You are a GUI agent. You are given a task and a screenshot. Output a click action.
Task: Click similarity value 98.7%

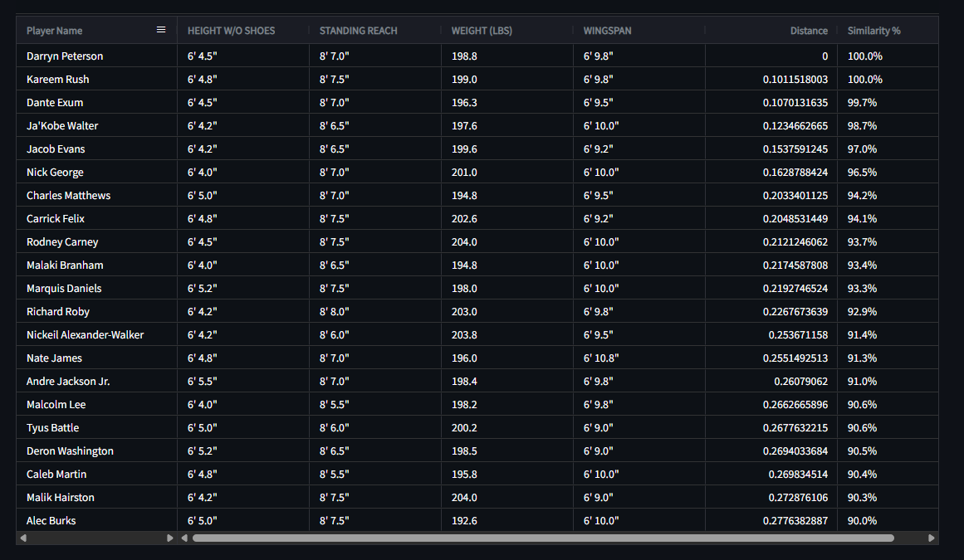coord(862,126)
